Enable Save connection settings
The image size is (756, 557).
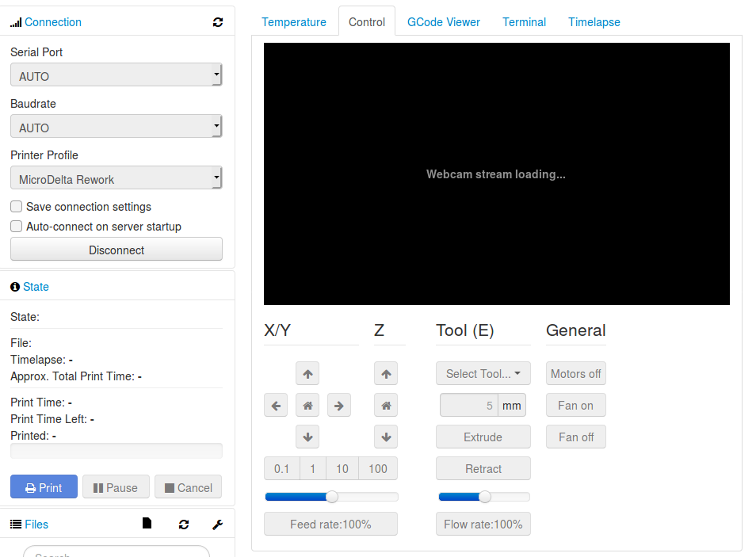click(x=16, y=206)
